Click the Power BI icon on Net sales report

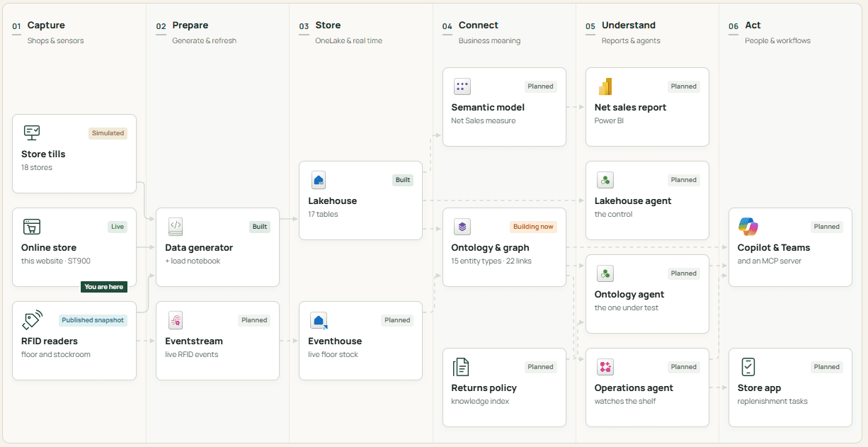(605, 86)
